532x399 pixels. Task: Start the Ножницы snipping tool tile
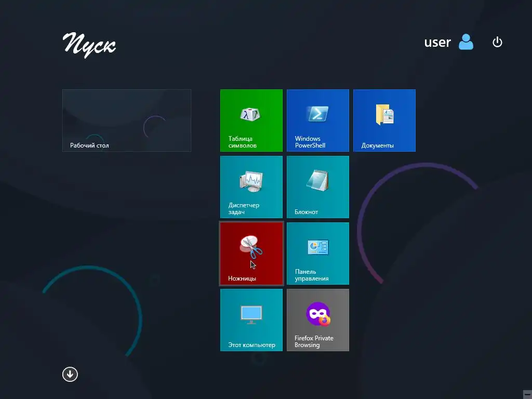pos(251,254)
